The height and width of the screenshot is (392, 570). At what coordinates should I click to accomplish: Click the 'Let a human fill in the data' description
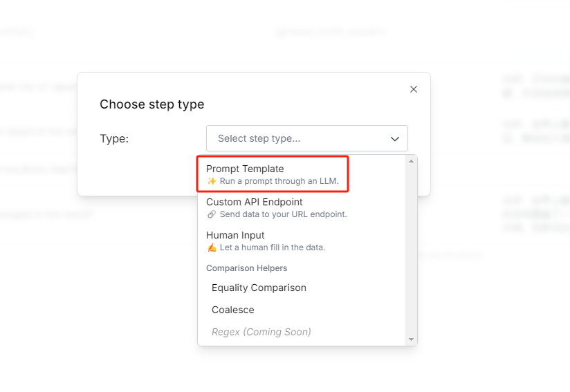pyautogui.click(x=272, y=248)
